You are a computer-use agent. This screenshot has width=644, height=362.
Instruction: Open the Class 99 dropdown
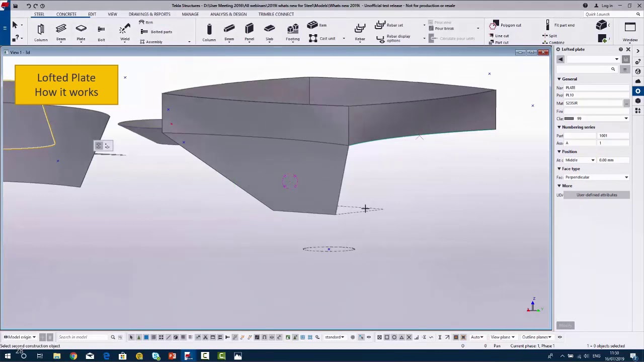pos(626,119)
